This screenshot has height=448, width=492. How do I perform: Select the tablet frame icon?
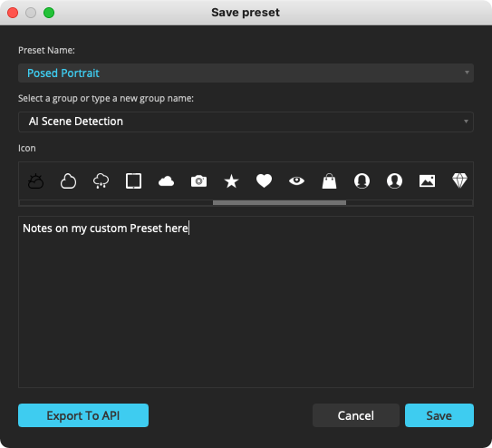click(134, 181)
